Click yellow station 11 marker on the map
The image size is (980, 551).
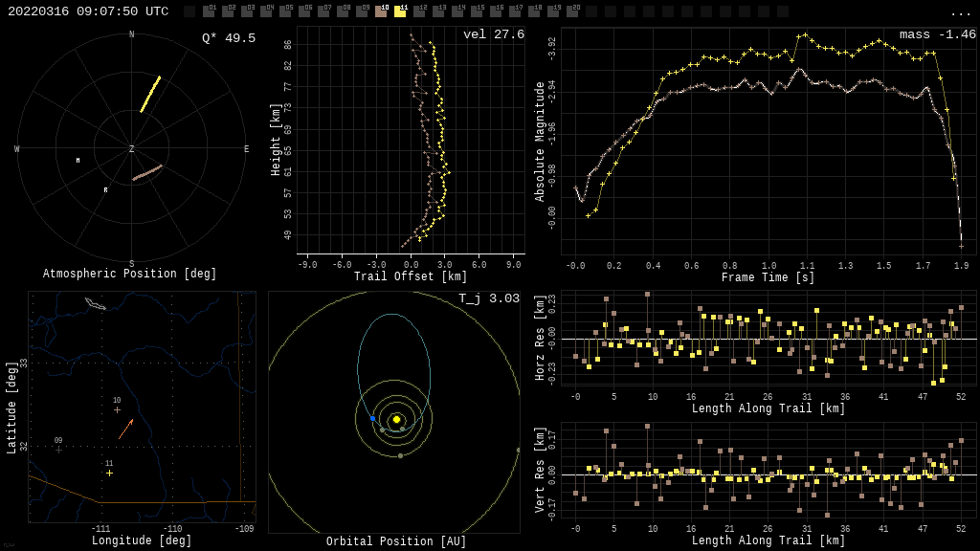click(109, 473)
